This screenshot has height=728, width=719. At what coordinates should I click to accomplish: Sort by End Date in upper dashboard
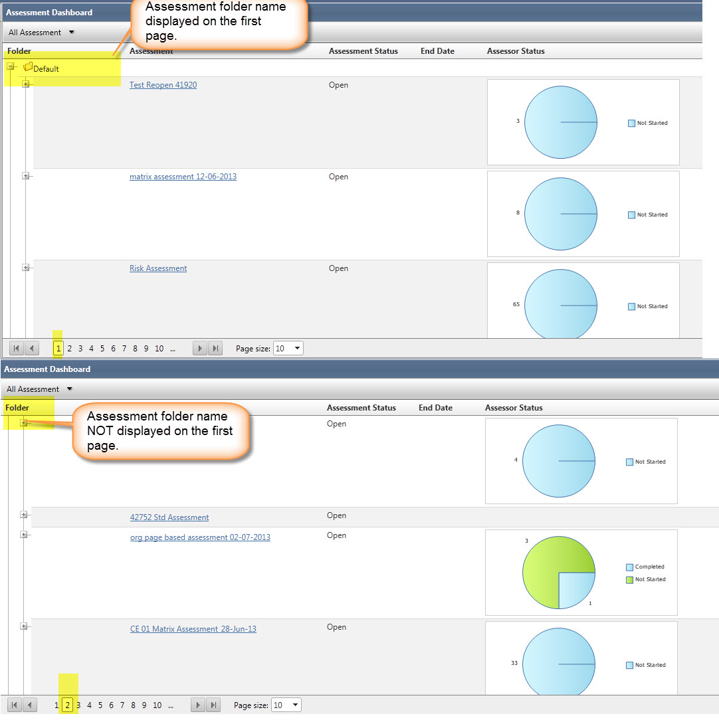tap(437, 51)
